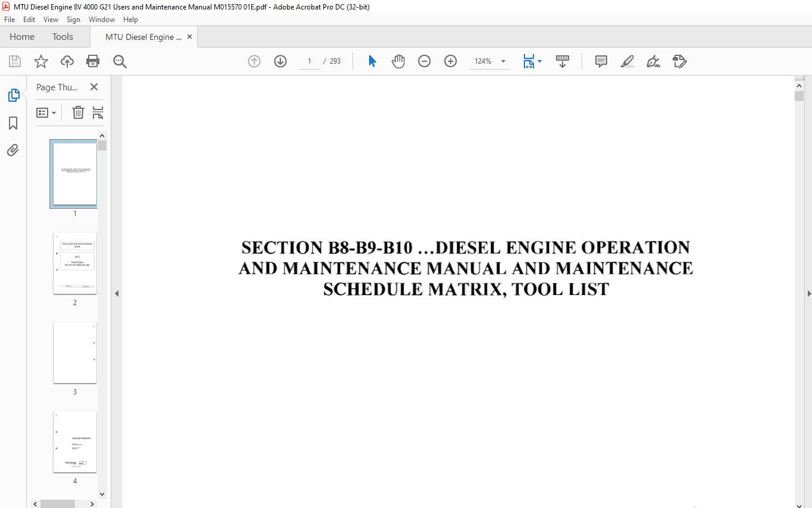Go to next page arrow
Screen dimensions: 812x508
point(280,61)
